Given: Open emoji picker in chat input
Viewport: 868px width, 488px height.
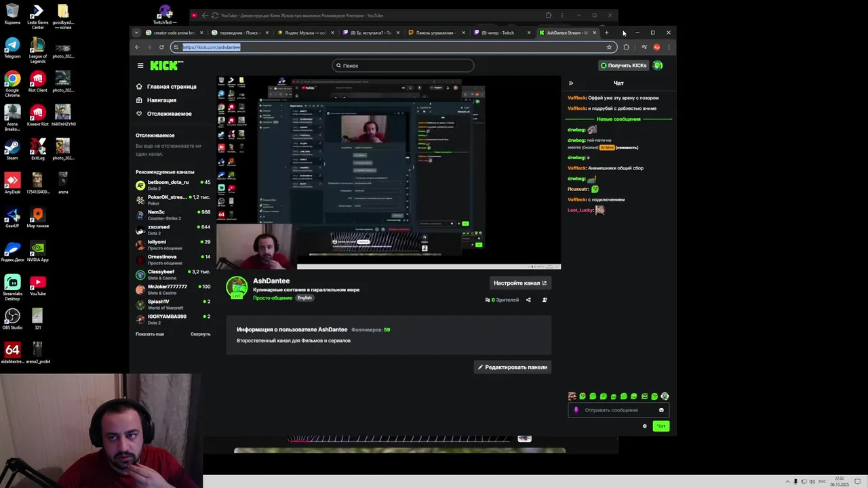Looking at the screenshot, I should (x=661, y=410).
